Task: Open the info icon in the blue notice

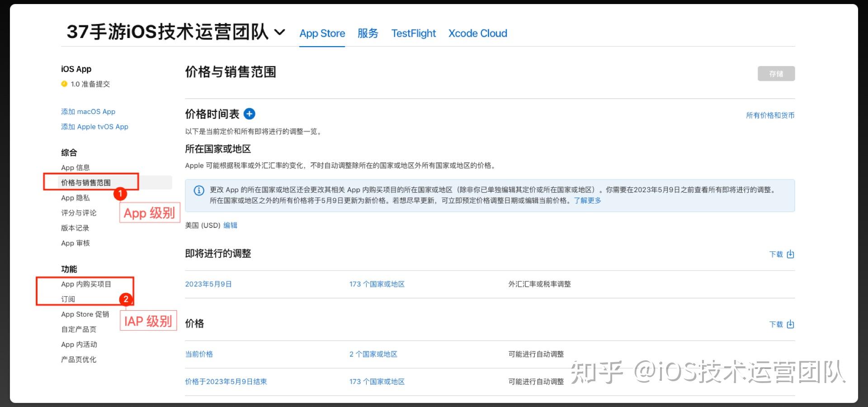Action: tap(199, 190)
